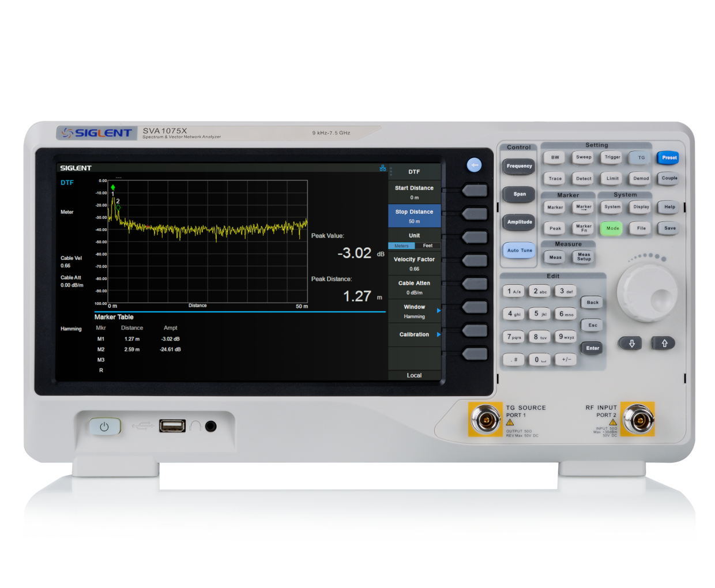The height and width of the screenshot is (588, 715).
Task: Select the Stop Distance menu item
Action: pos(415,216)
